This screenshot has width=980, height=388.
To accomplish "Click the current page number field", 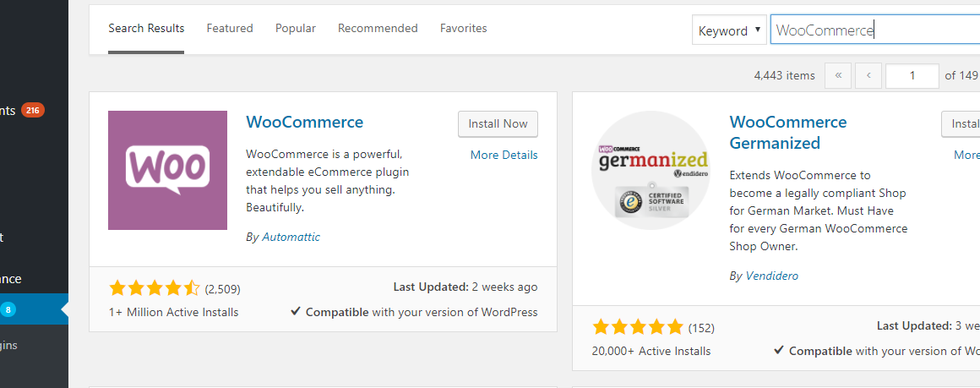I will pos(912,76).
